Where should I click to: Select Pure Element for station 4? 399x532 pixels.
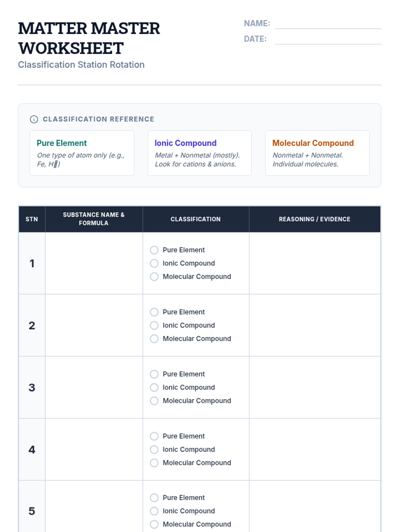154,436
